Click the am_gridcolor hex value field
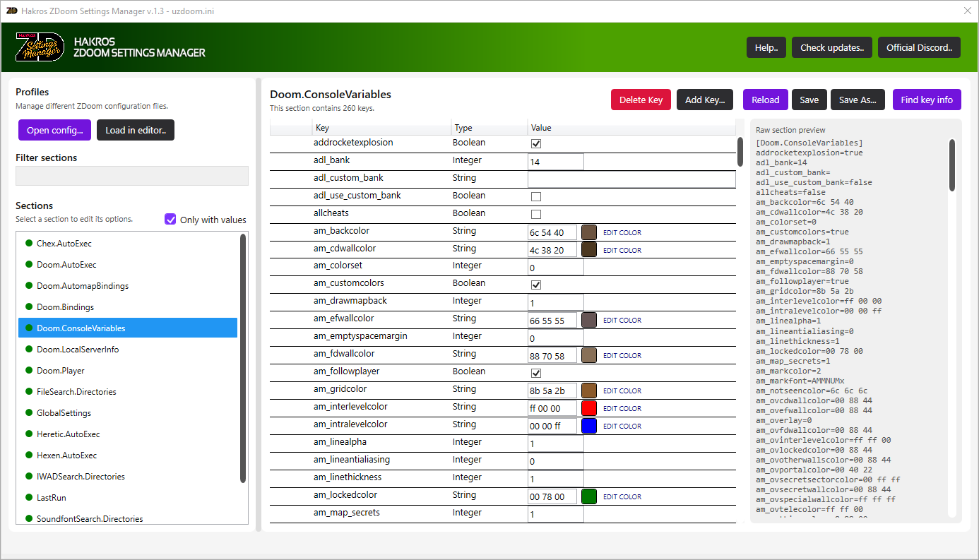Screen dimensions: 979x560 coord(552,391)
